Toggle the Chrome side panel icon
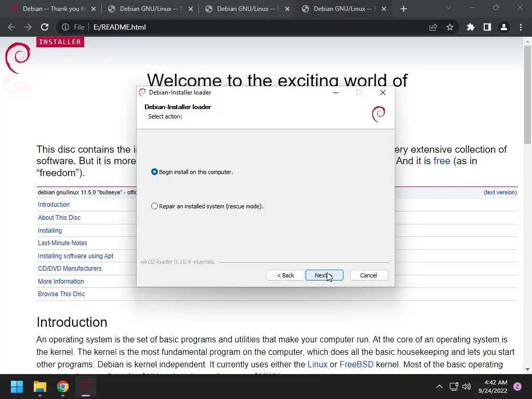 pos(487,27)
